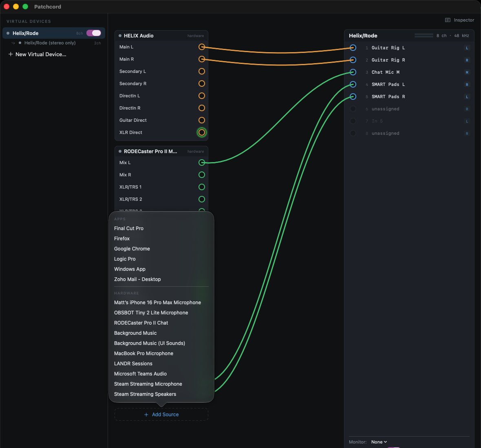Click the Main L output port

tap(201, 47)
